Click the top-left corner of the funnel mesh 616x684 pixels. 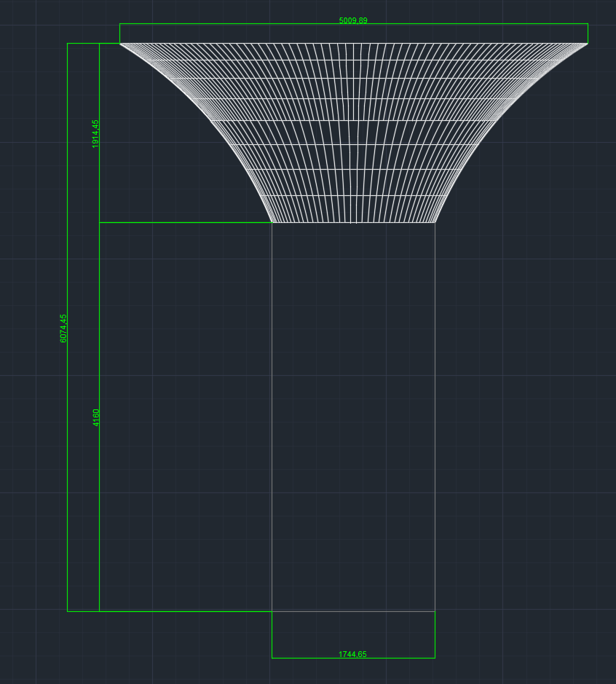pos(121,44)
